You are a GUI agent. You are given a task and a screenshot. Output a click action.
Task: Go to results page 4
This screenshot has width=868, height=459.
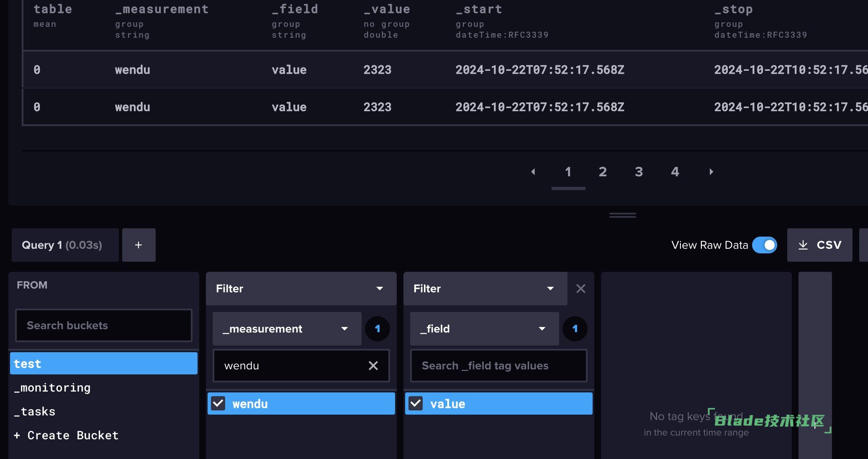[675, 172]
